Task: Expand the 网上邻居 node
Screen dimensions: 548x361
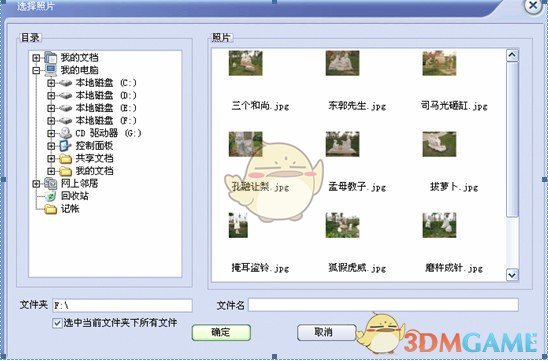Action: coord(36,183)
